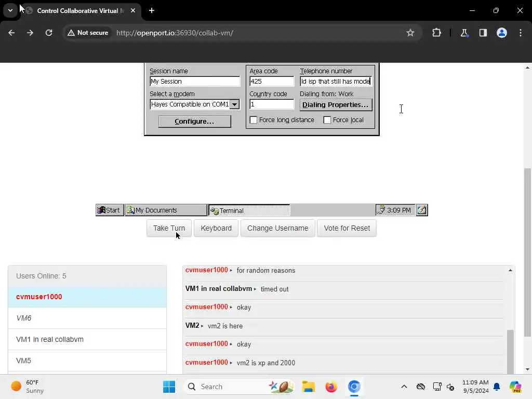
Task: Click the Take Turn button
Action: (169, 229)
